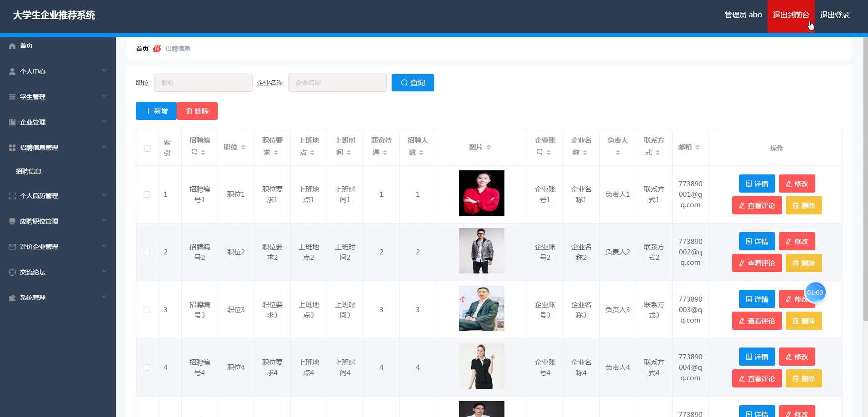Expand the 交流论坛 menu chevron

pos(104,271)
